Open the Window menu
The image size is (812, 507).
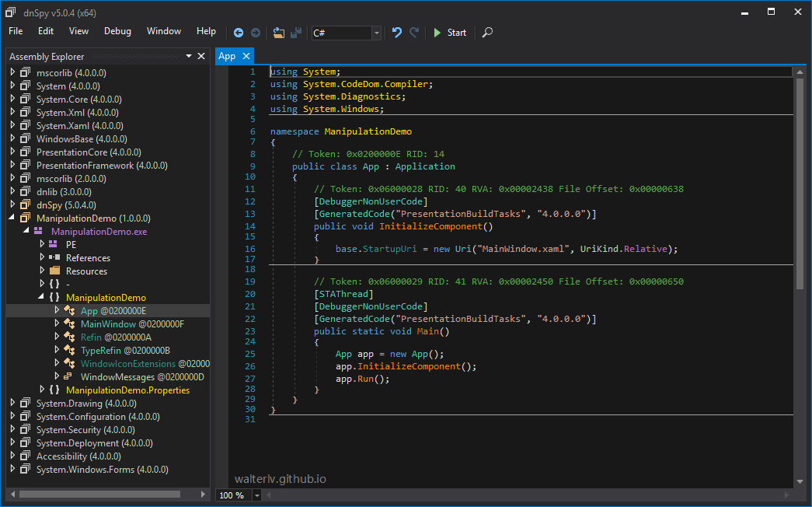164,31
